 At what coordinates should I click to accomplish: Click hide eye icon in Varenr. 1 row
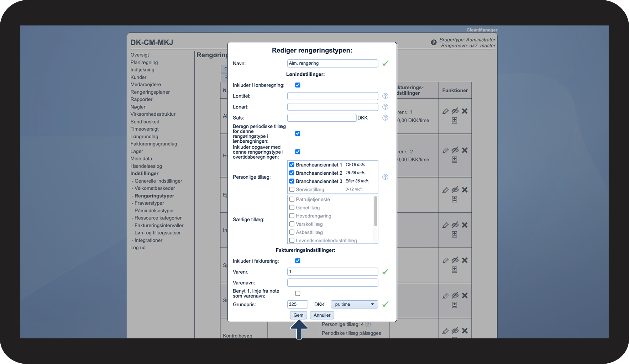coord(455,111)
